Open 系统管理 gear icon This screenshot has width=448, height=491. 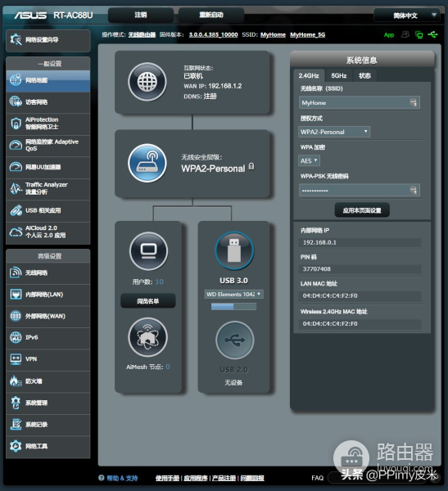tap(16, 403)
